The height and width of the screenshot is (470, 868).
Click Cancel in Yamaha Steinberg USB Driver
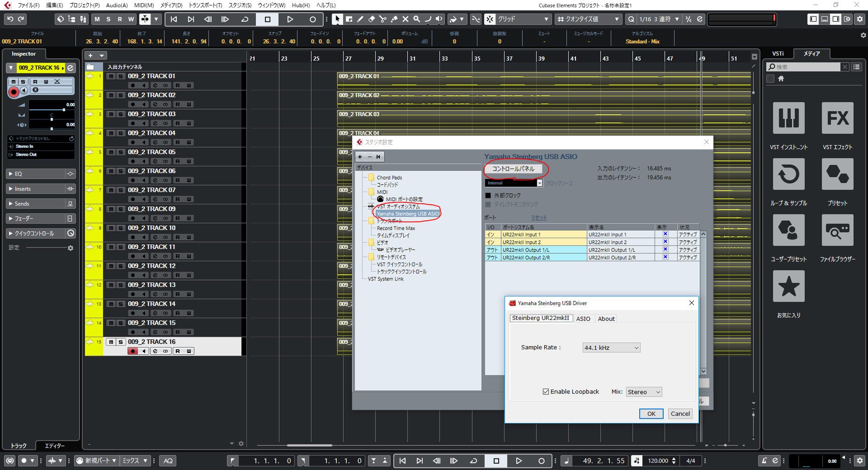pyautogui.click(x=680, y=414)
